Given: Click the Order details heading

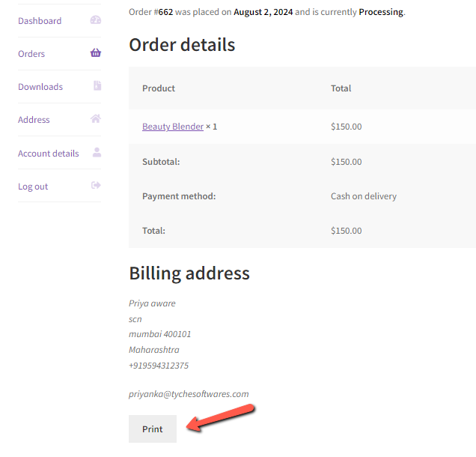Looking at the screenshot, I should 182,45.
